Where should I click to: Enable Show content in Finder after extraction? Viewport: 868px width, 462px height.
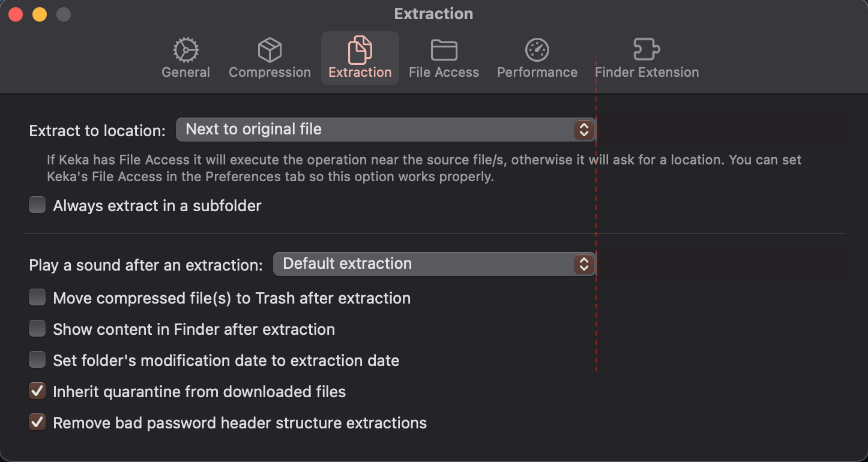click(x=37, y=329)
